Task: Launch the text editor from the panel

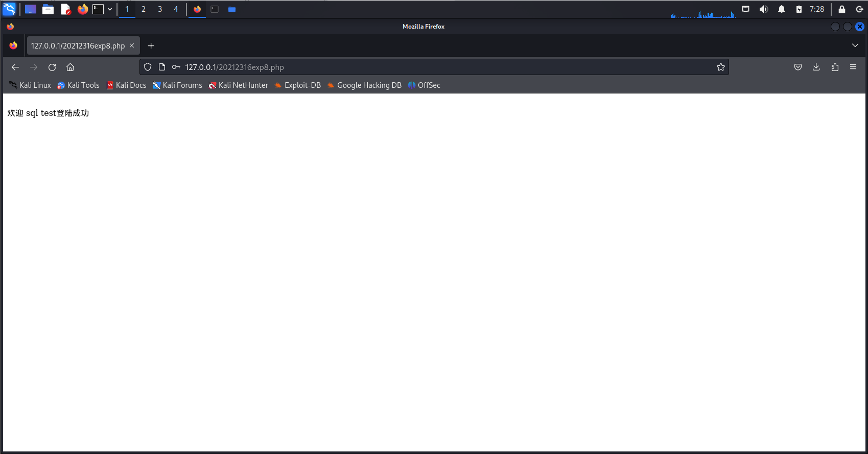Action: click(65, 9)
